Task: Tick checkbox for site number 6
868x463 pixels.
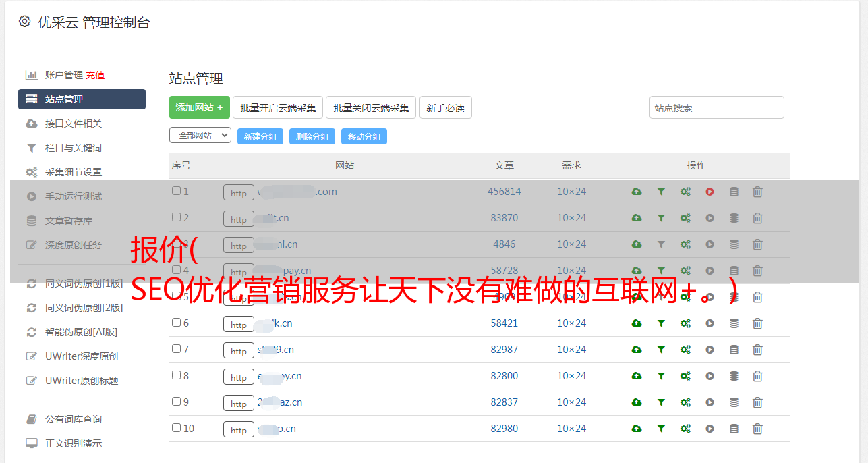Action: 176,323
